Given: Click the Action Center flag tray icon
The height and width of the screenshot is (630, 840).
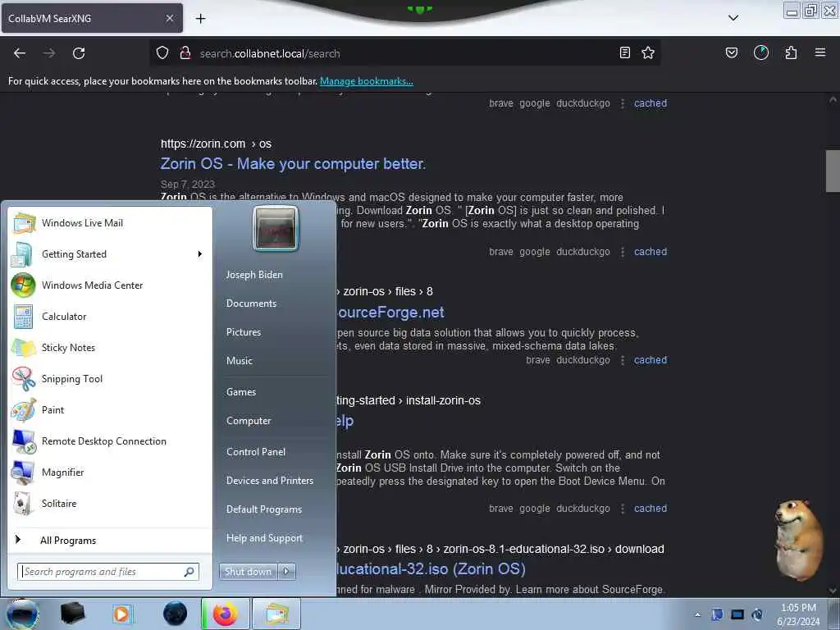Looking at the screenshot, I should [717, 614].
